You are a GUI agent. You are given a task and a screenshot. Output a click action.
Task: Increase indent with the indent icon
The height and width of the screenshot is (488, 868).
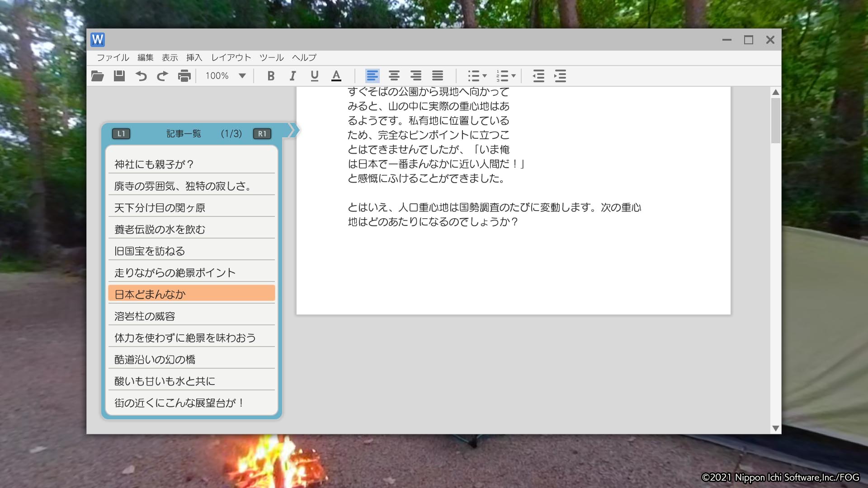[560, 76]
